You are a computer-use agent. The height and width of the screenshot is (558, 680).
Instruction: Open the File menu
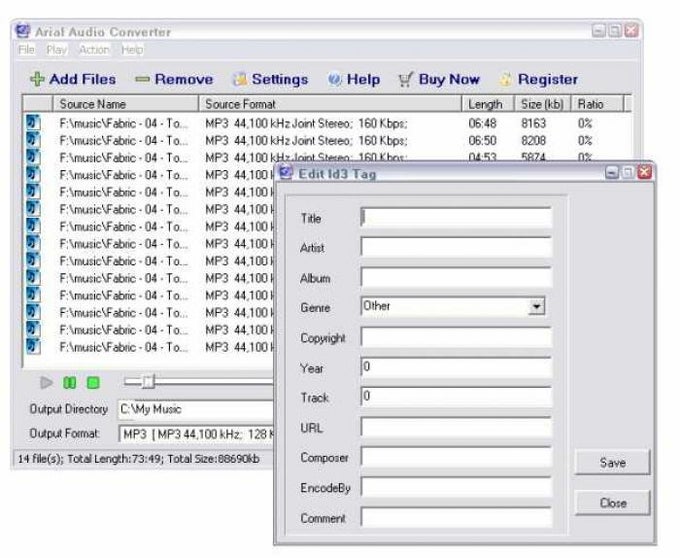point(26,50)
